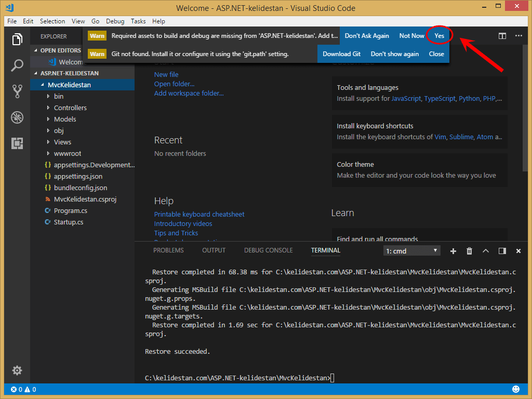The image size is (532, 399).
Task: Expand the Views folder
Action: (62, 142)
